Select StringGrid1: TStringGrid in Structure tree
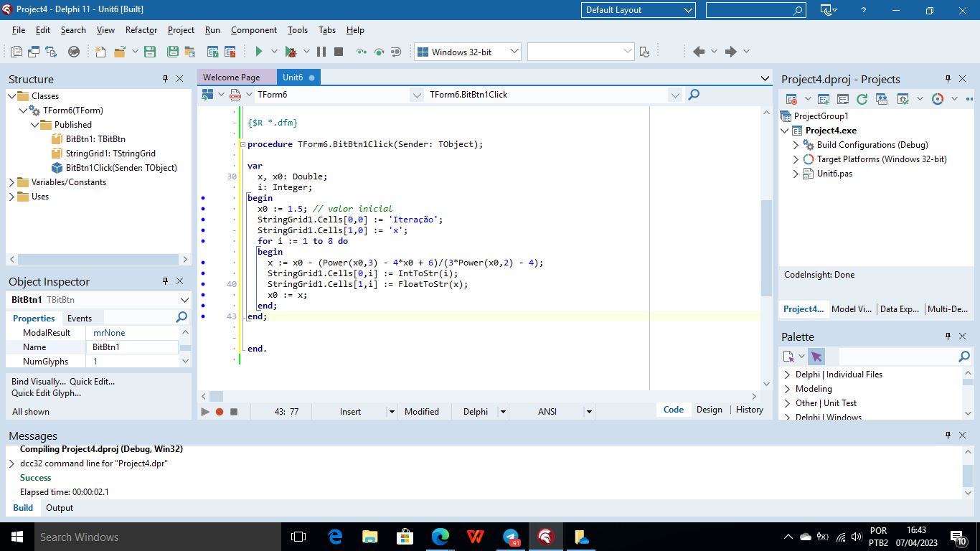Viewport: 980px width, 551px height. pyautogui.click(x=110, y=154)
